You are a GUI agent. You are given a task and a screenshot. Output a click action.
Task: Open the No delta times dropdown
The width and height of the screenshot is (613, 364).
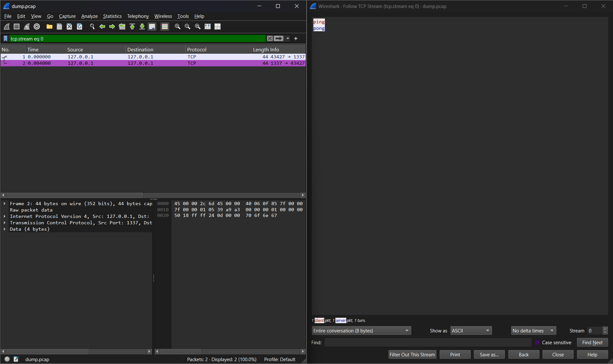pos(533,331)
